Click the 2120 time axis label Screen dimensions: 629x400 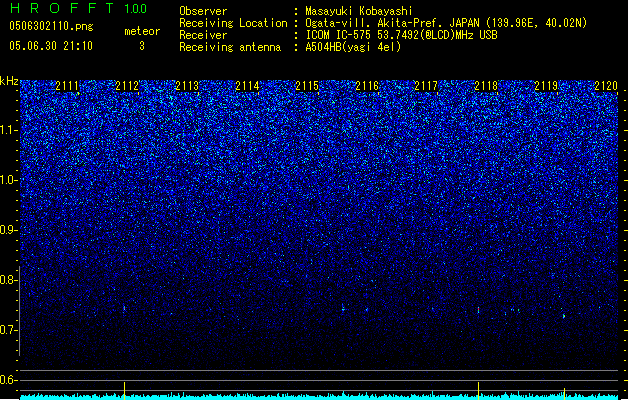(606, 86)
